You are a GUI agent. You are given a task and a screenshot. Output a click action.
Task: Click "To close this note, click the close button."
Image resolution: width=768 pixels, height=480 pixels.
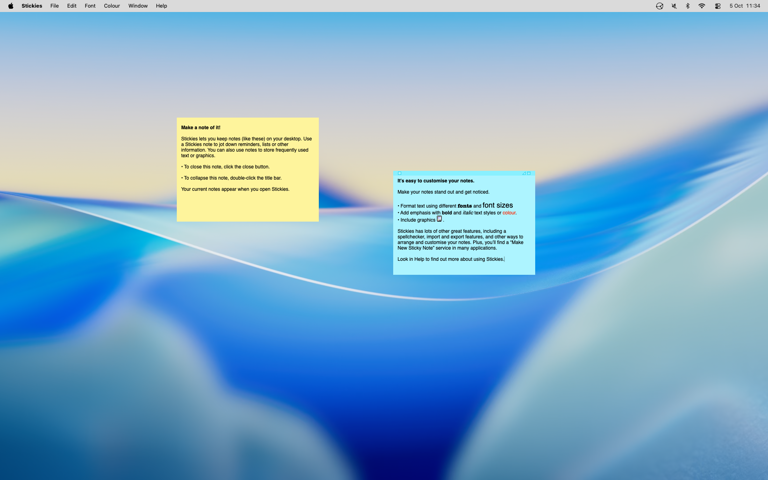click(225, 167)
